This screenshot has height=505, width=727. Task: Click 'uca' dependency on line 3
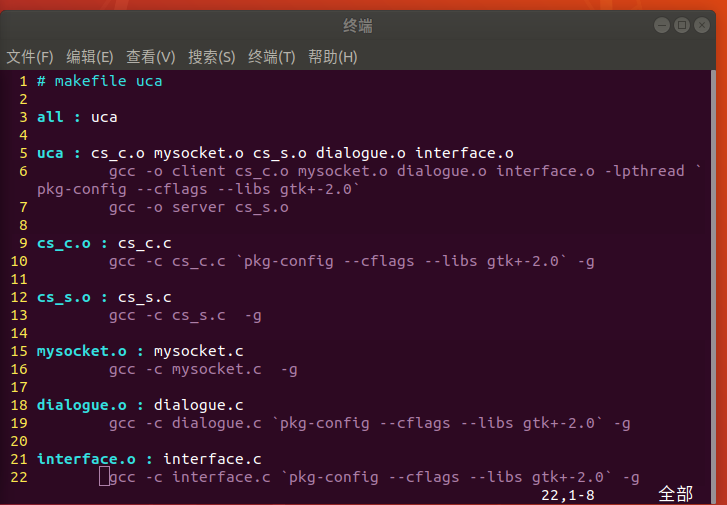point(104,117)
